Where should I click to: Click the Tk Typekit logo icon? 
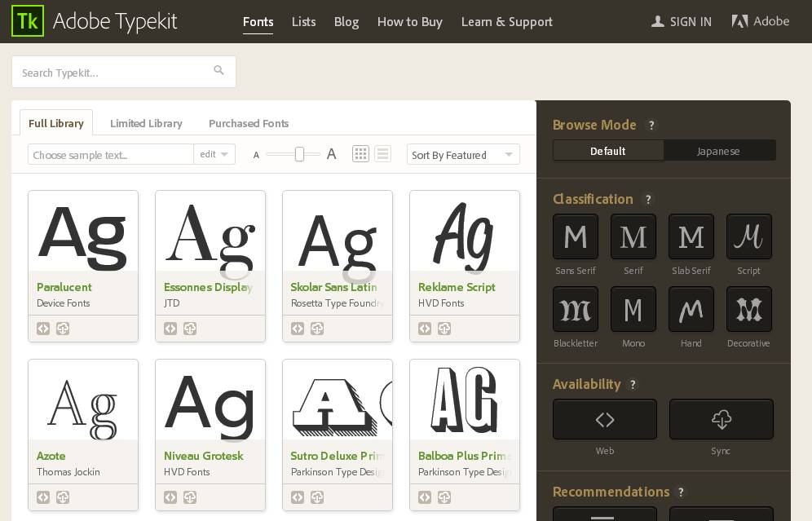click(x=28, y=21)
